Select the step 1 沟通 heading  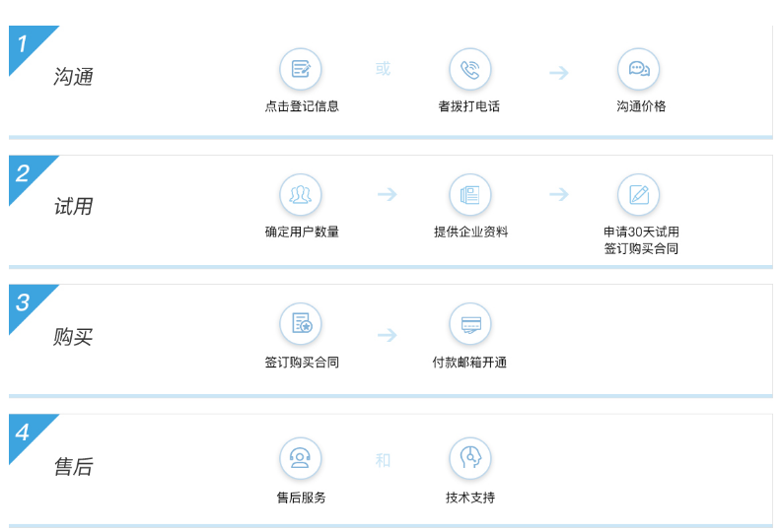tap(73, 77)
